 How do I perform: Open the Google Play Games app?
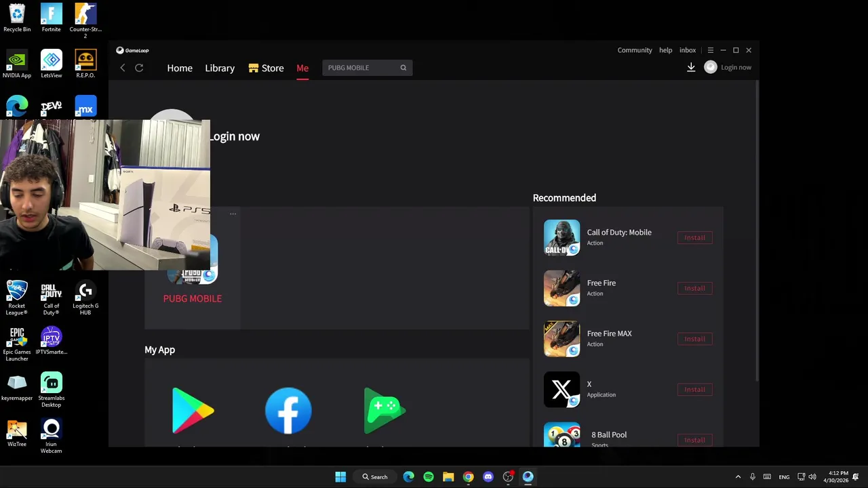tap(384, 410)
